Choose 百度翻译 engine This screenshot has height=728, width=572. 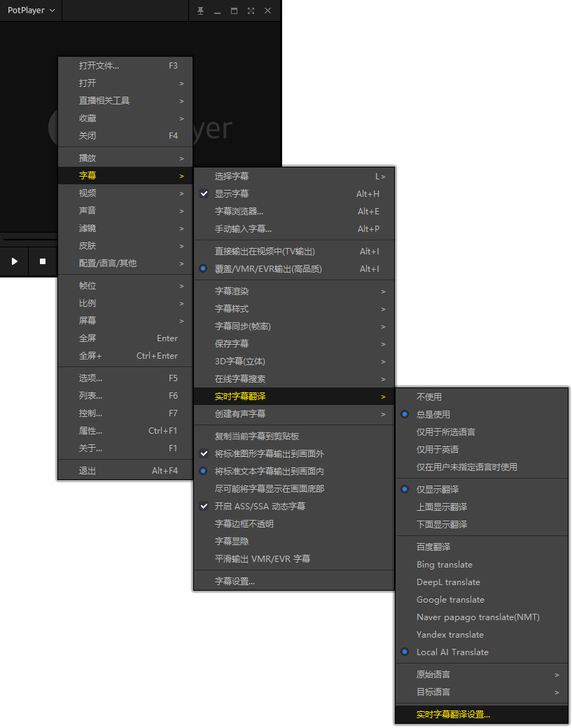tap(482, 547)
